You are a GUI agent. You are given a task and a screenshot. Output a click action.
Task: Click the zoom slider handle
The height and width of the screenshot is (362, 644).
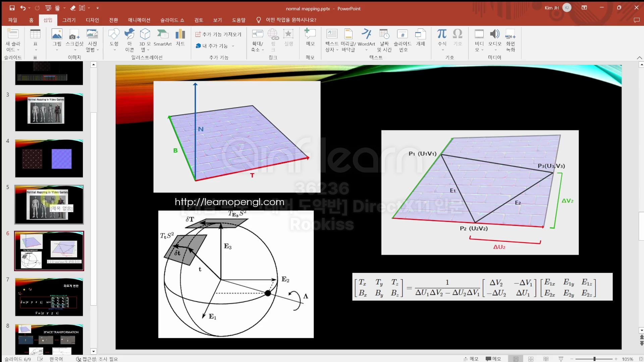pos(594,359)
